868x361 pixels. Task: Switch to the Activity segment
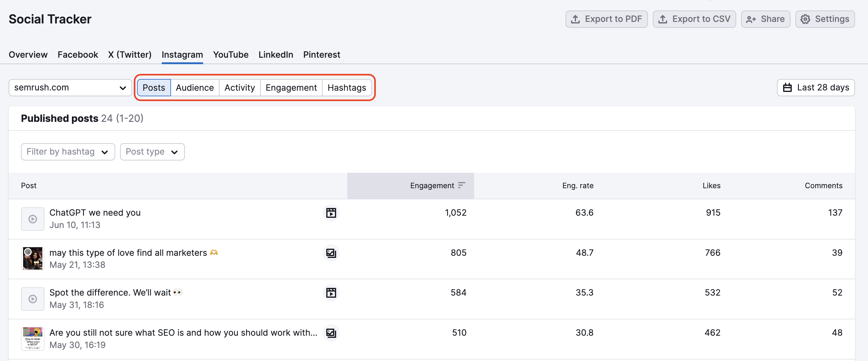tap(240, 88)
